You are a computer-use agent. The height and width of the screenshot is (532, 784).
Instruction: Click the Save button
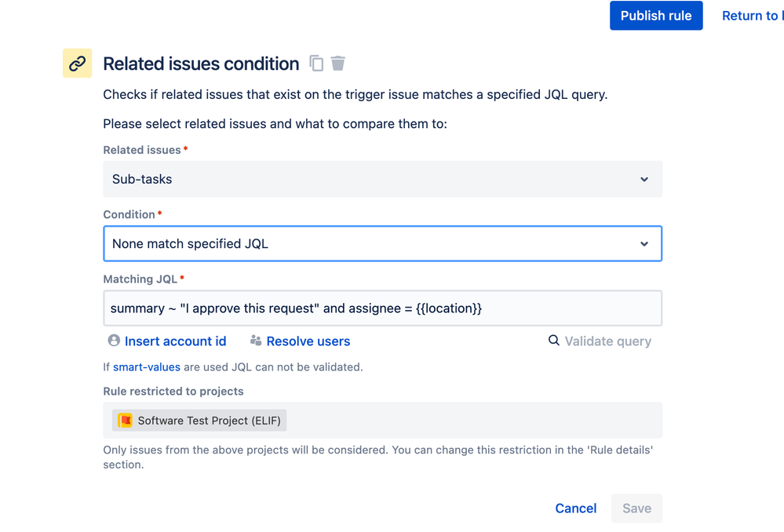(x=636, y=508)
